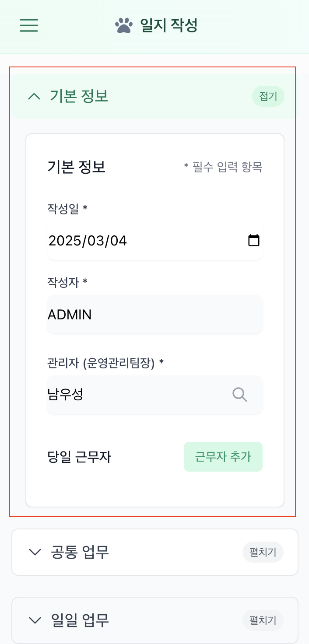This screenshot has width=309, height=644.
Task: Expand 공통 업무 using its chevron arrow
Action: [x=35, y=552]
